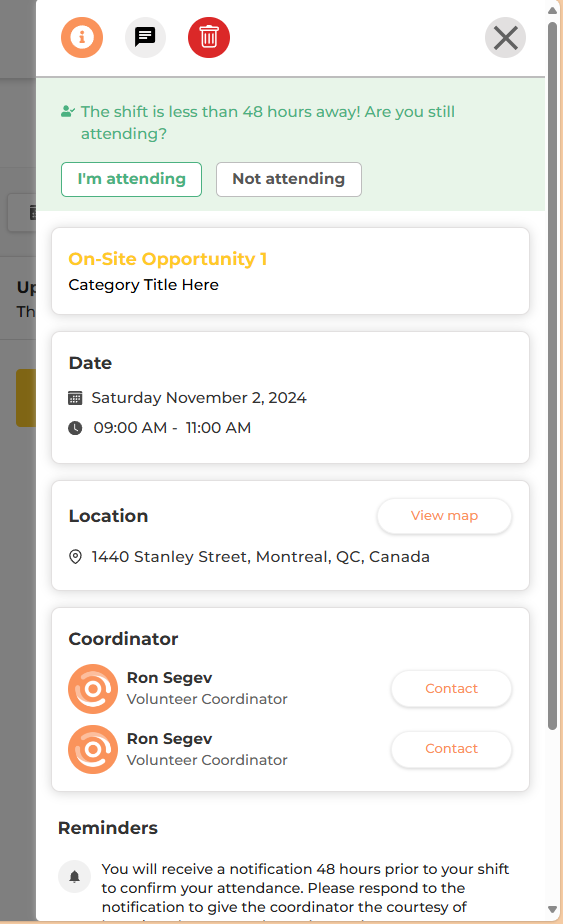Click the clock icon beside shift time
Image resolution: width=563 pixels, height=924 pixels.
pyautogui.click(x=75, y=428)
